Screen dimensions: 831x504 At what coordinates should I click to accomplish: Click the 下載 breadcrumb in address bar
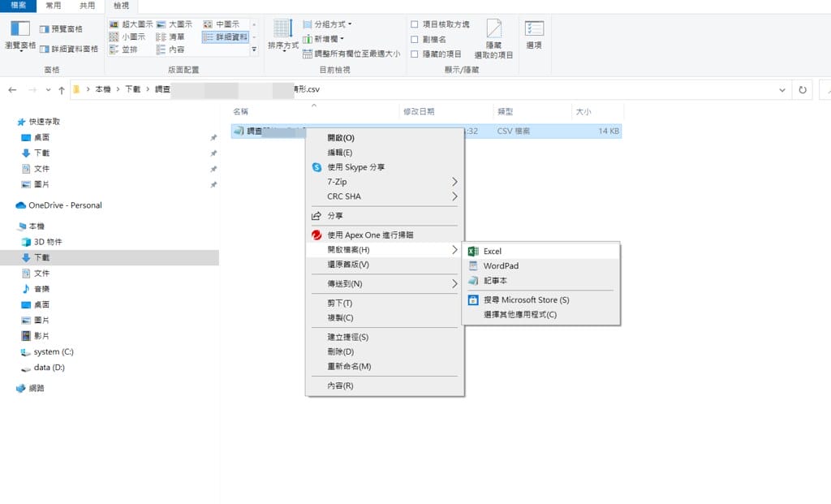[132, 89]
